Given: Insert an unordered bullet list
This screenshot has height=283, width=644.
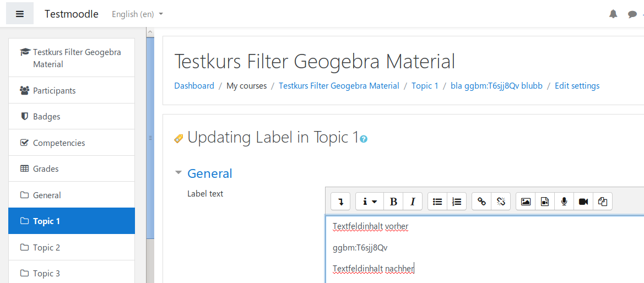Looking at the screenshot, I should pos(437,202).
